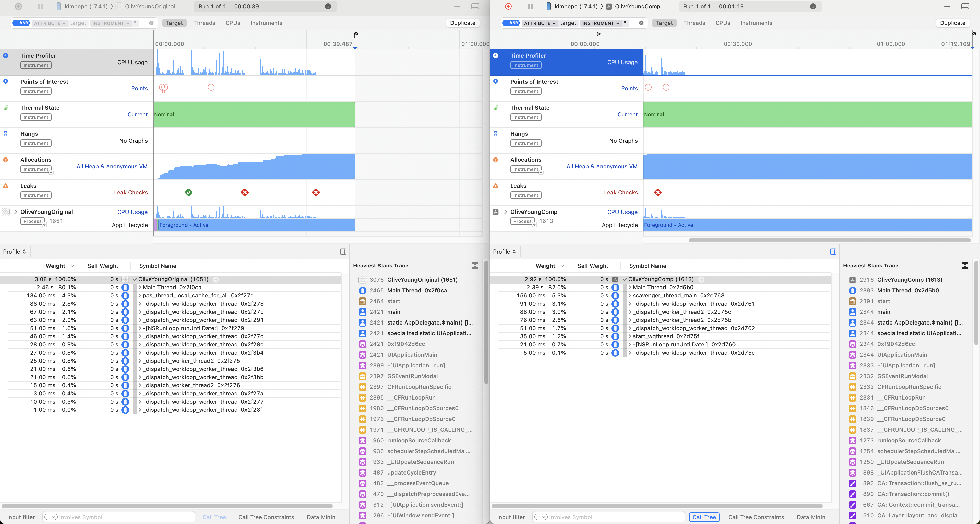Click the Involves Symbol input filter in OliveYoungComp
This screenshot has width=980, height=524.
pyautogui.click(x=609, y=517)
